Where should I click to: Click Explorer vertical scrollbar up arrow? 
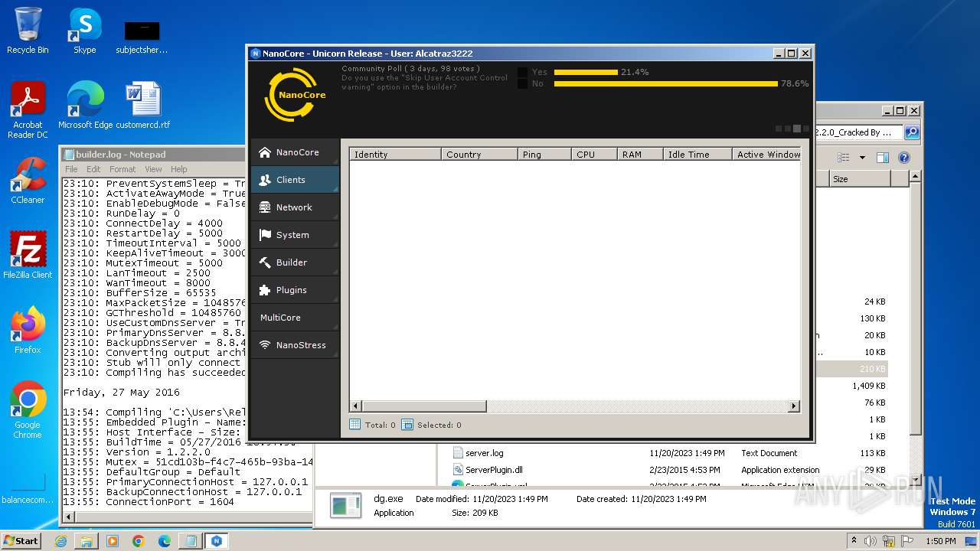point(915,177)
